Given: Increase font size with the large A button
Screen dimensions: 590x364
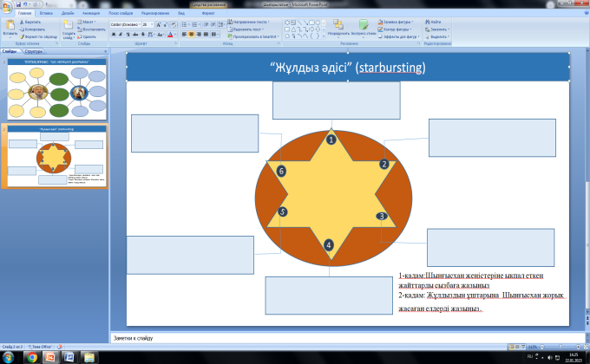Looking at the screenshot, I should pyautogui.click(x=159, y=25).
